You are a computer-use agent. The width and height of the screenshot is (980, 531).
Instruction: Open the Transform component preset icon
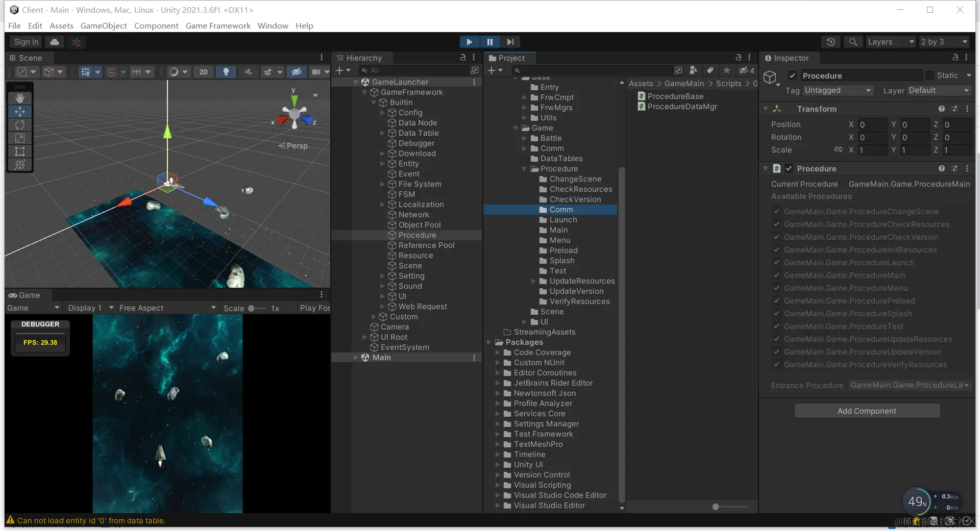pyautogui.click(x=954, y=109)
